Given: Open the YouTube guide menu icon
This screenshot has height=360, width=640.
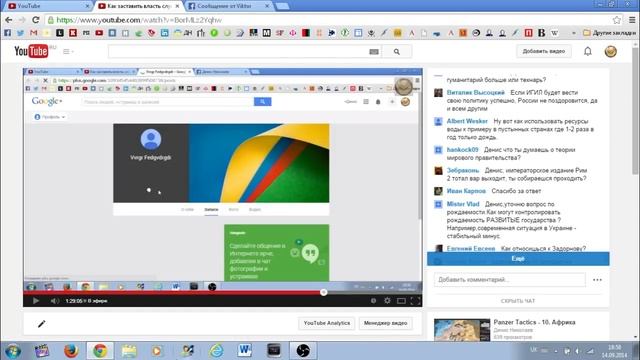Looking at the screenshot, I should [x=67, y=51].
